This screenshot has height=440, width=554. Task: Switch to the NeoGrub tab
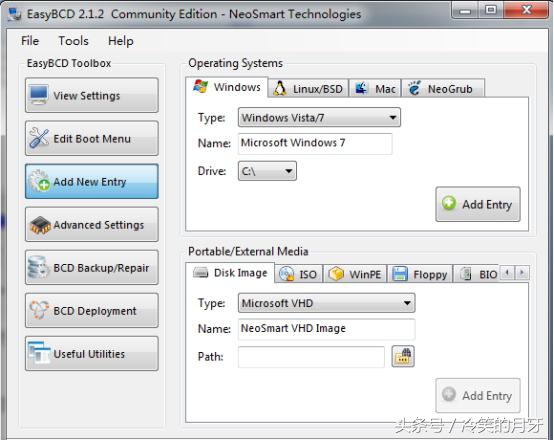[443, 88]
